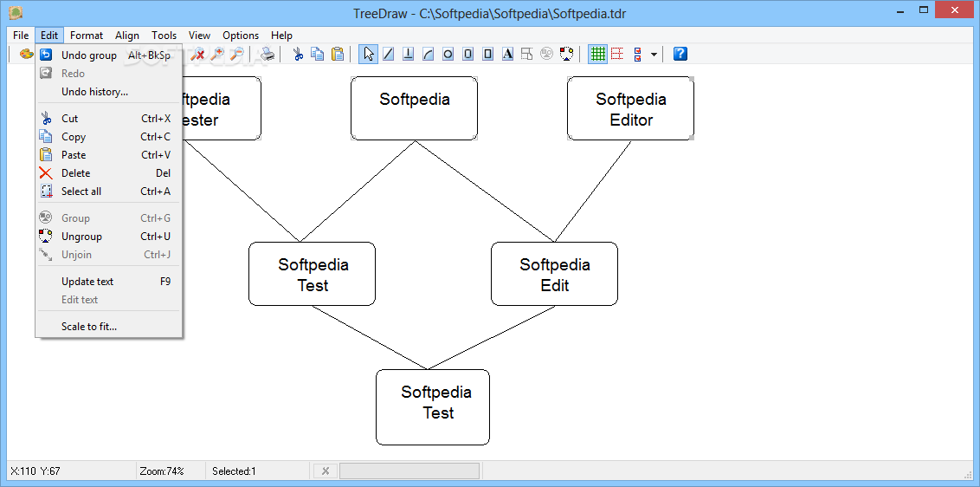Choose Copy in the Edit menu
The width and height of the screenshot is (980, 487).
[108, 136]
